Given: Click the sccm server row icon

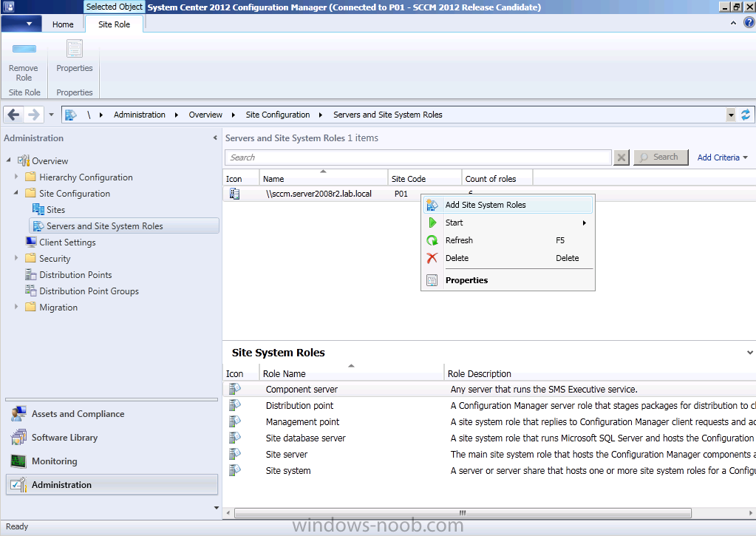Looking at the screenshot, I should [x=234, y=194].
